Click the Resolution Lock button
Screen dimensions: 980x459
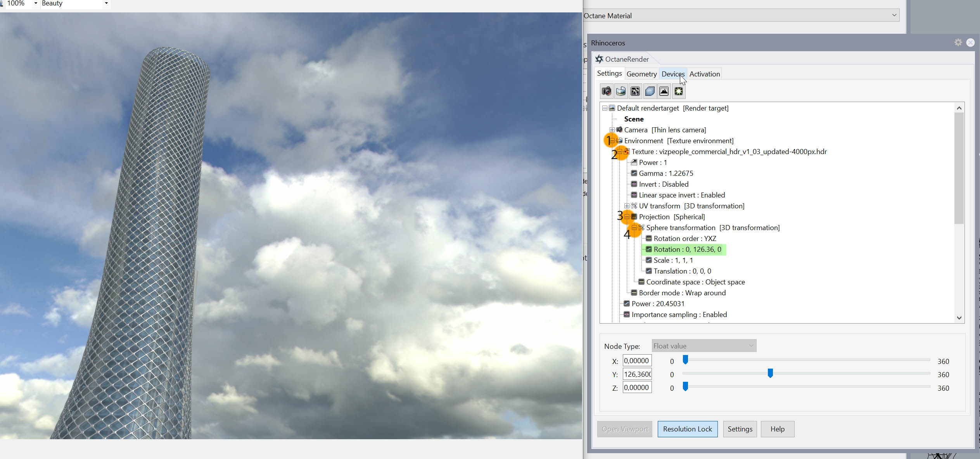(x=687, y=429)
